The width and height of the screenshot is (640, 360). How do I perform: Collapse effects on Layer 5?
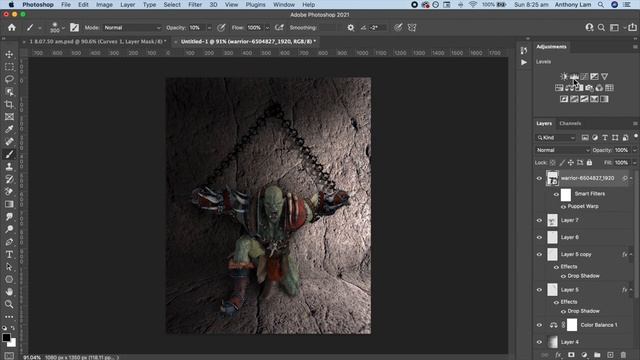pos(631,290)
